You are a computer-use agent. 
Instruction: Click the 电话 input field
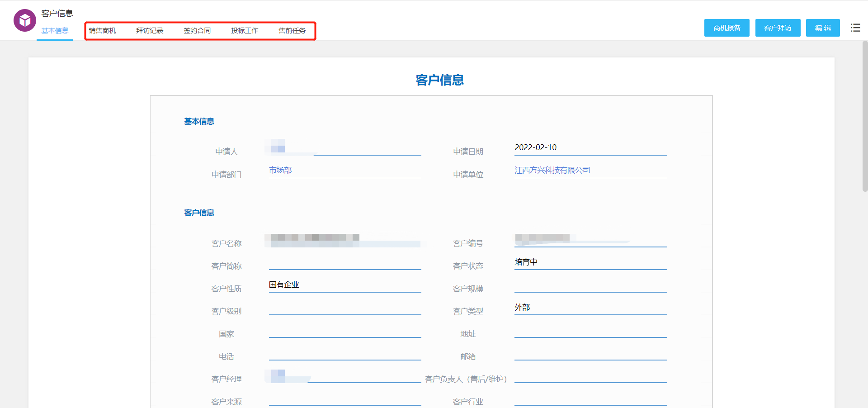345,353
